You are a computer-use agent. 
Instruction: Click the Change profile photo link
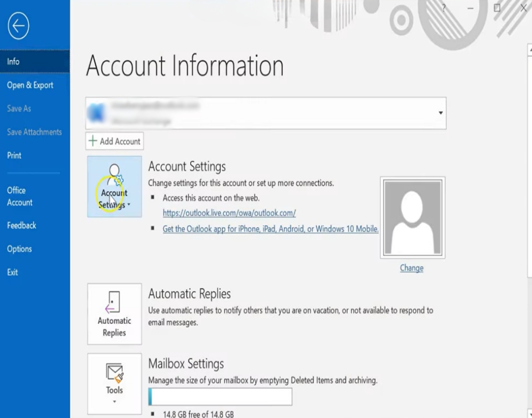(x=412, y=268)
